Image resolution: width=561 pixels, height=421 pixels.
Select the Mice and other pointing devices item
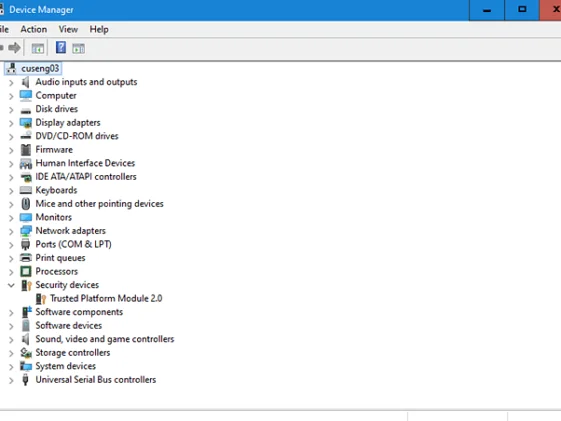coord(99,204)
